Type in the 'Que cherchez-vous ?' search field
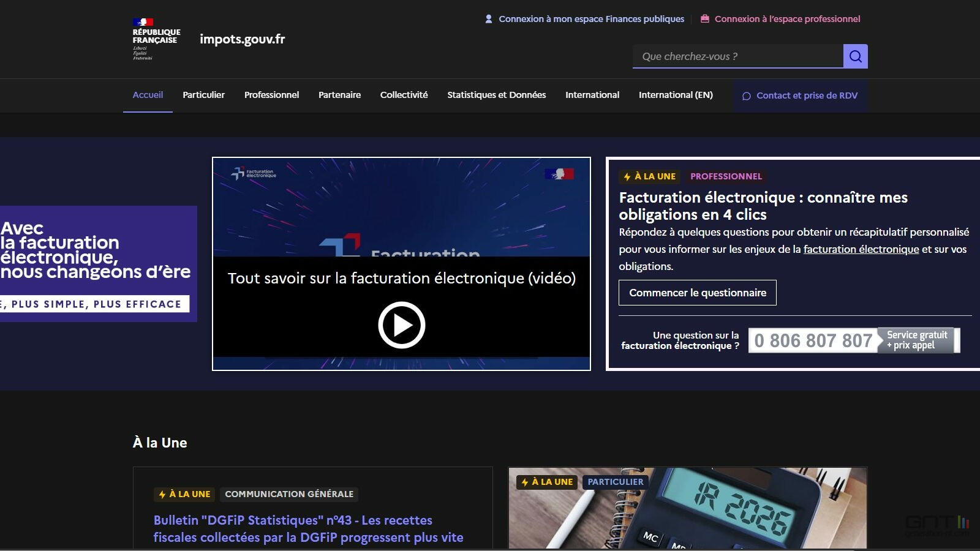Viewport: 980px width, 551px height. tap(737, 56)
